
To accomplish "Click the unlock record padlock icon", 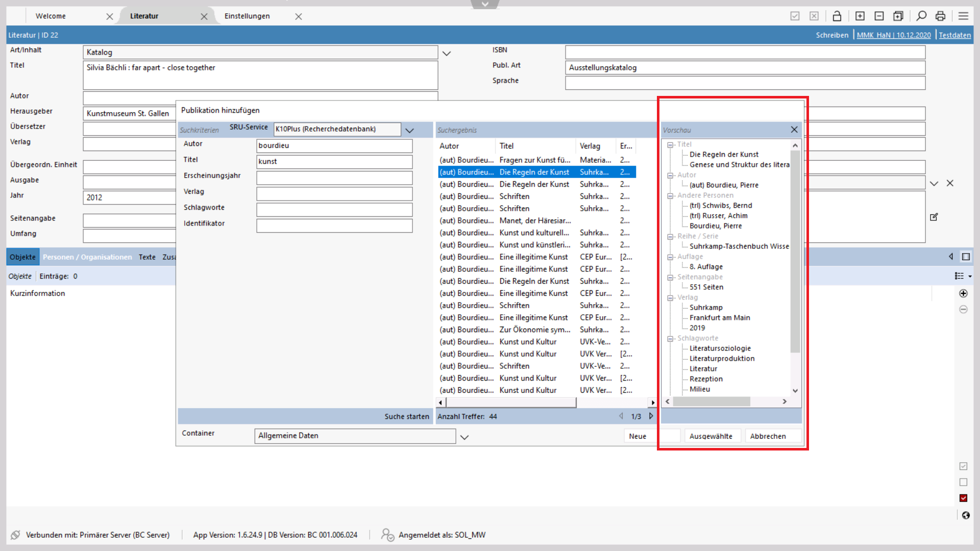I will coord(837,16).
